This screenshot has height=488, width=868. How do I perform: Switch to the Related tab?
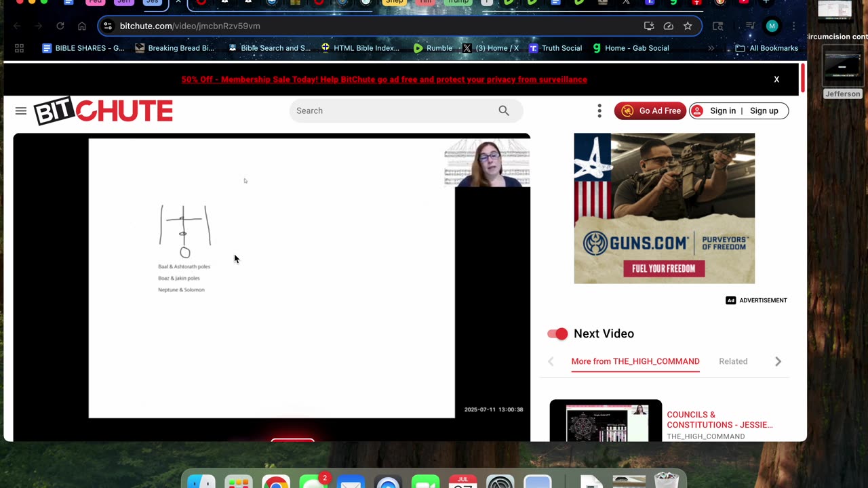tap(733, 361)
